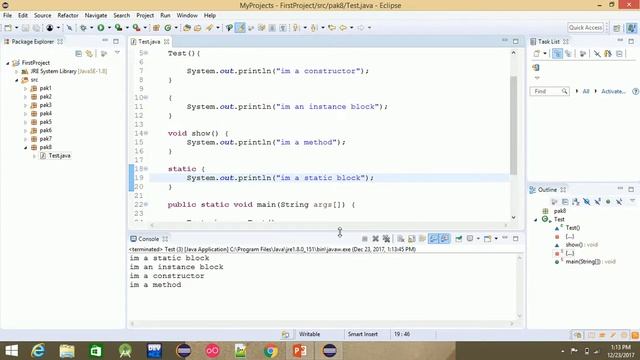Open Outline View Menu dropdown
Screen dimensions: 640x360
[x=632, y=201]
